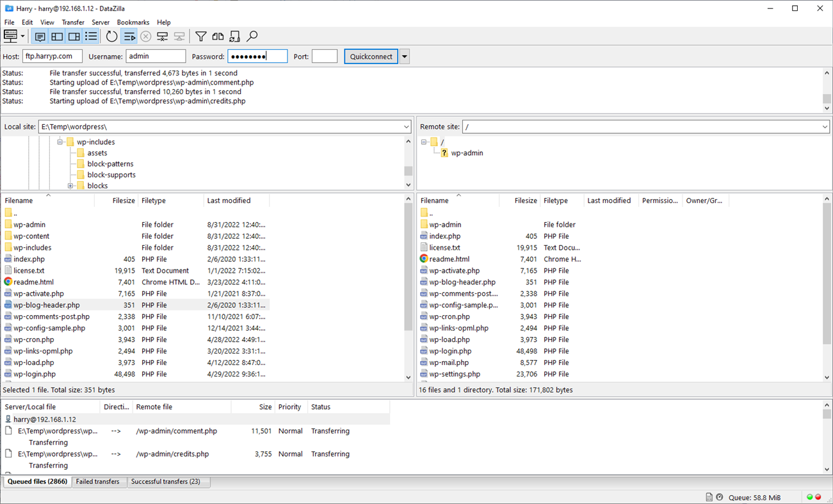833x504 pixels.
Task: Toggle the message log display
Action: coord(40,36)
